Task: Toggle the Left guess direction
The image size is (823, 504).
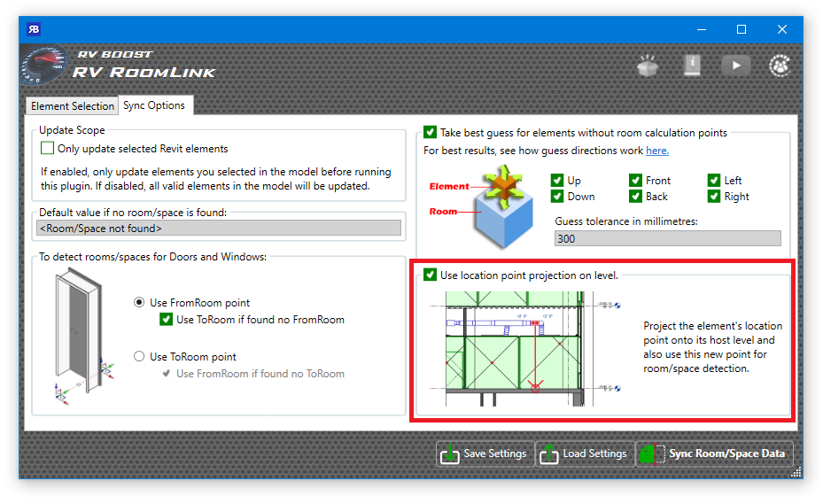Action: (713, 180)
